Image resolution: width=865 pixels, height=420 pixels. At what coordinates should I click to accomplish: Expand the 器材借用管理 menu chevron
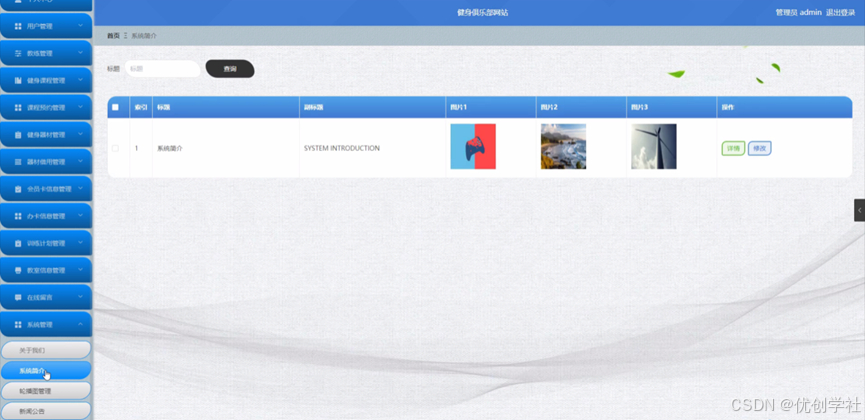[x=81, y=161]
